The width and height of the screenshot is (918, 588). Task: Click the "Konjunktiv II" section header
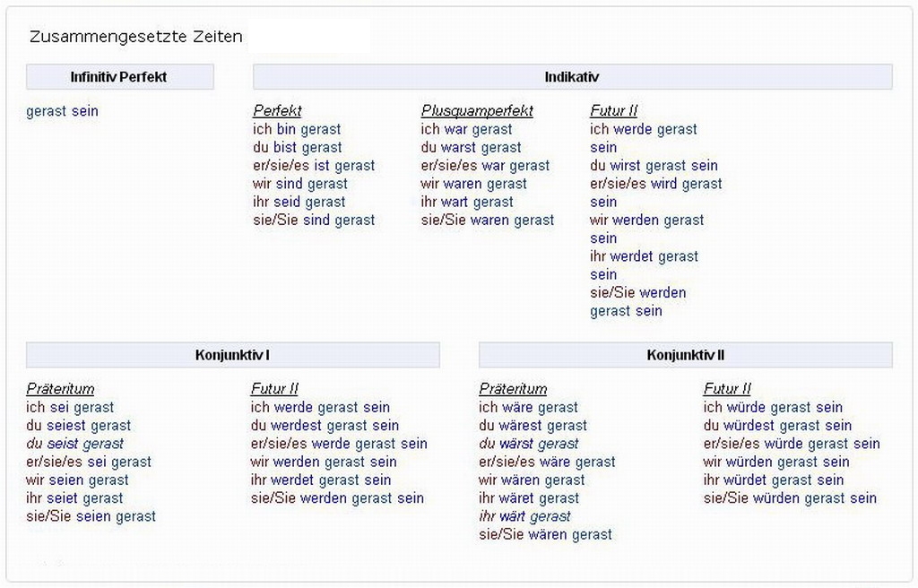pyautogui.click(x=685, y=355)
